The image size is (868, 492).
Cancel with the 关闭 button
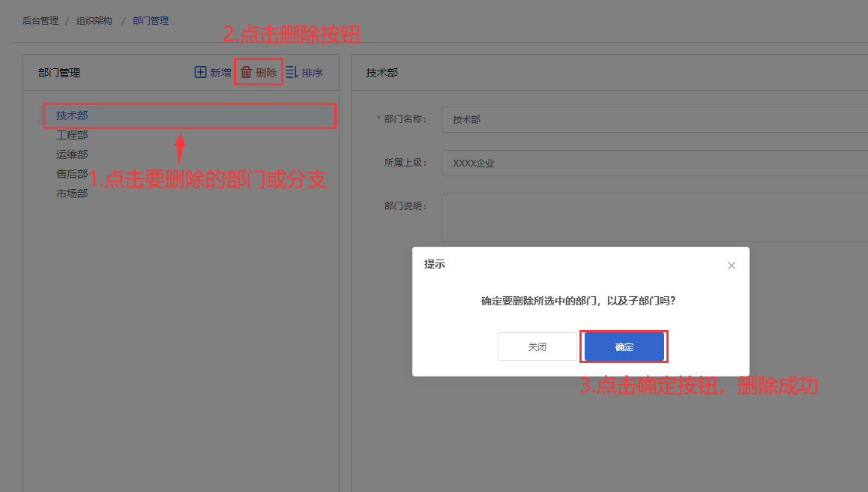point(537,346)
